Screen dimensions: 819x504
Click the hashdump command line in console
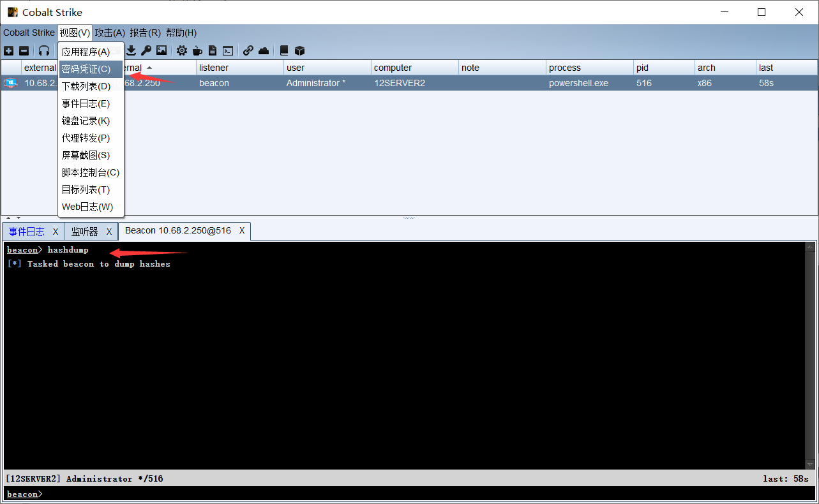(48, 250)
